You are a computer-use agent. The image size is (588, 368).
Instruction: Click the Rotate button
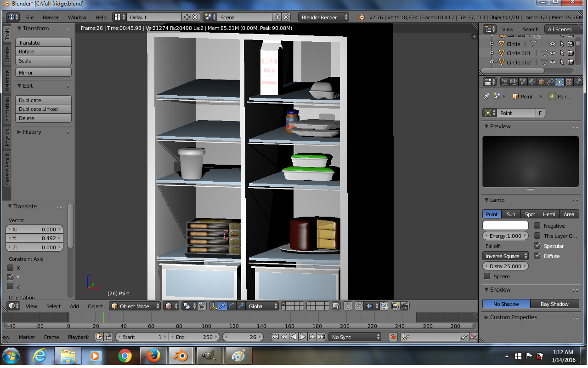(x=44, y=52)
